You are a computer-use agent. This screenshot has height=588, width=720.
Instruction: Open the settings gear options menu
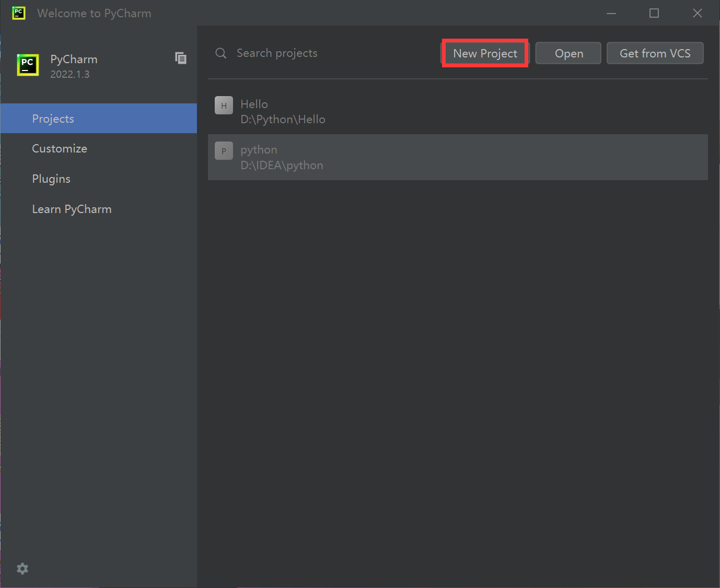click(x=22, y=569)
